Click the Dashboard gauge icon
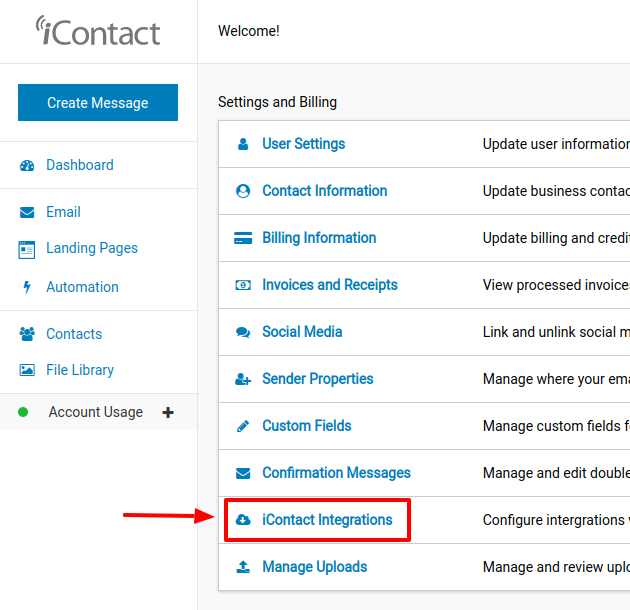The width and height of the screenshot is (630, 610). (27, 165)
